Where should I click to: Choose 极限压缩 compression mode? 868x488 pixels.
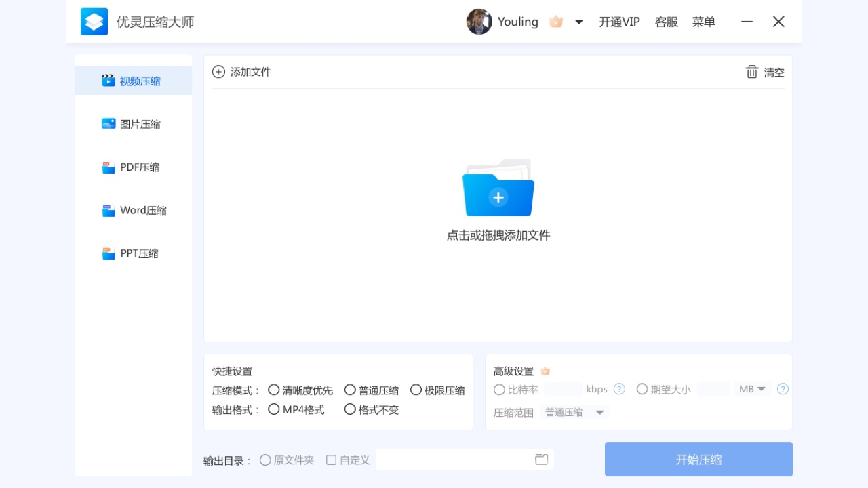[x=416, y=390]
